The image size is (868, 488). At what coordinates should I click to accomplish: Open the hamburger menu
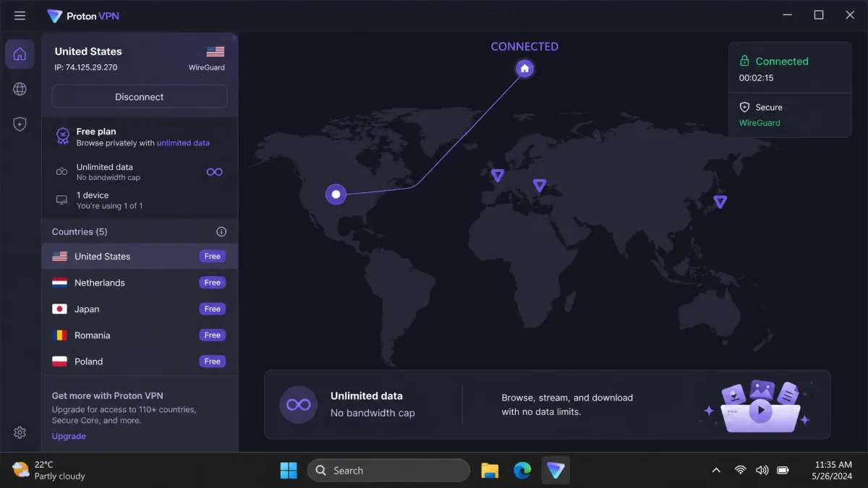point(20,15)
